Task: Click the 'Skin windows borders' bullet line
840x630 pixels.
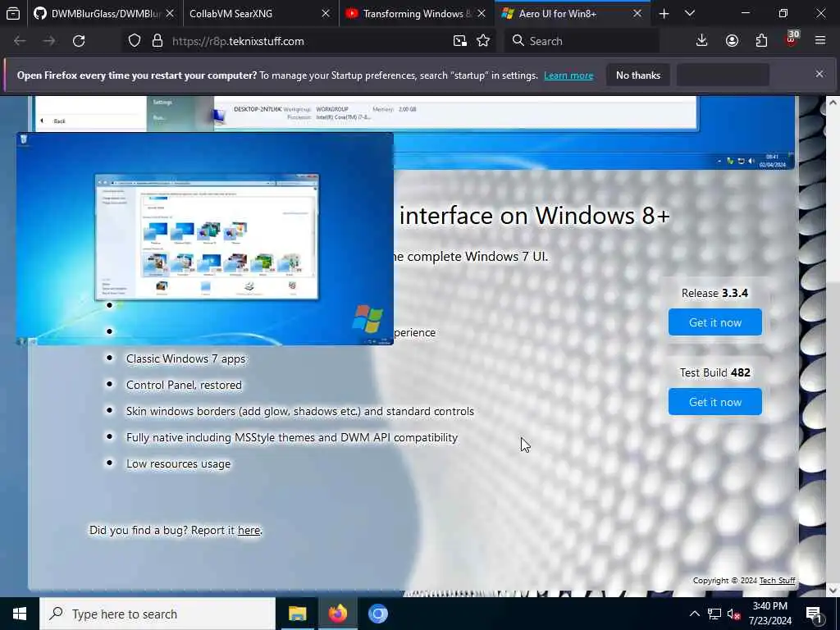Action: [x=300, y=412]
